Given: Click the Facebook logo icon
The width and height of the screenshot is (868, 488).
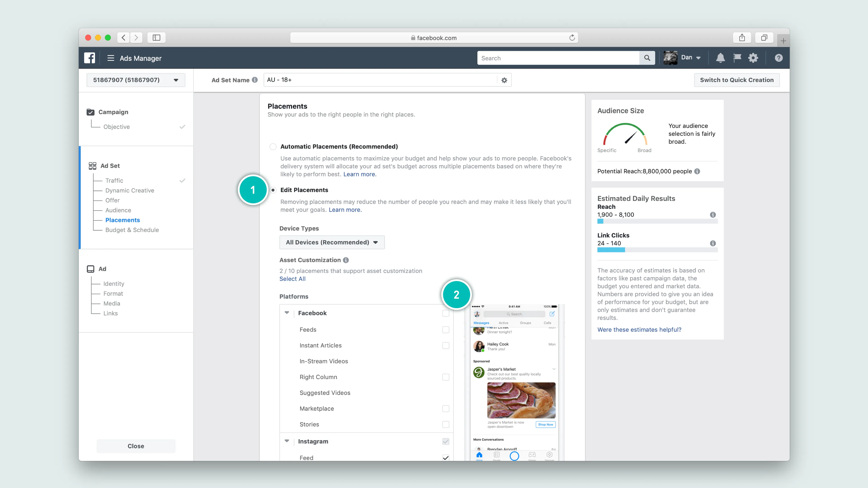Looking at the screenshot, I should point(90,58).
